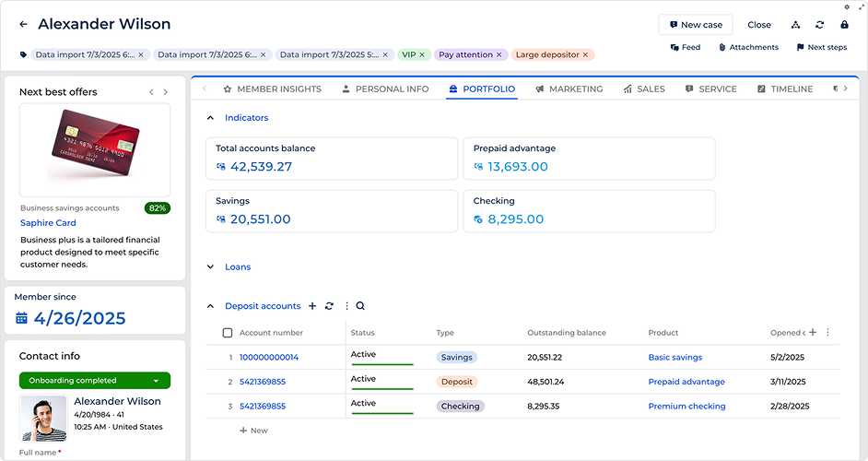Remove the Pay attention tag
868x461 pixels.
tap(499, 55)
